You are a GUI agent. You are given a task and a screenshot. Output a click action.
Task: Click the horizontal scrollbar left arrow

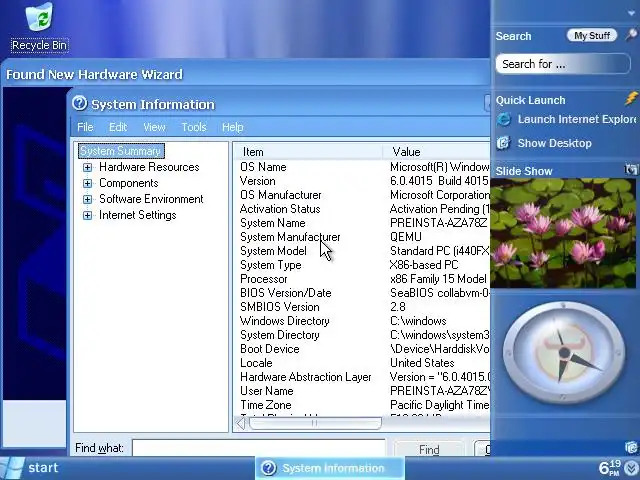[241, 423]
